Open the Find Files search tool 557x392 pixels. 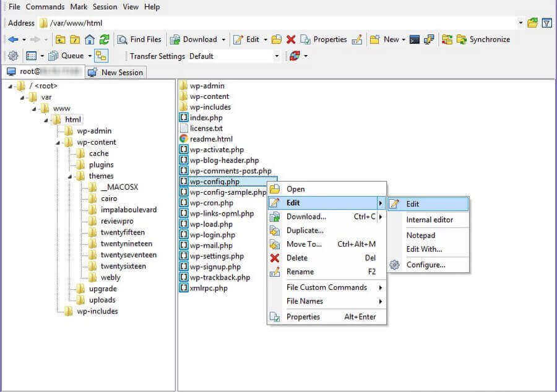(x=139, y=40)
